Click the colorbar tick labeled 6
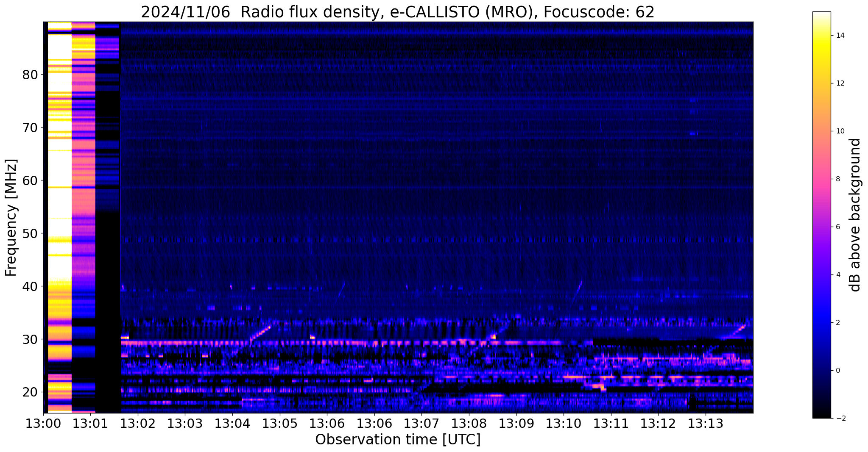Screen dimensions: 868x452 coord(837,227)
